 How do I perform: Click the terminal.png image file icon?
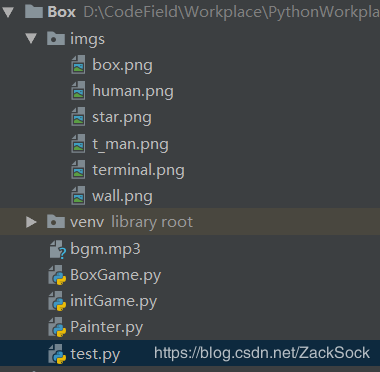click(78, 170)
